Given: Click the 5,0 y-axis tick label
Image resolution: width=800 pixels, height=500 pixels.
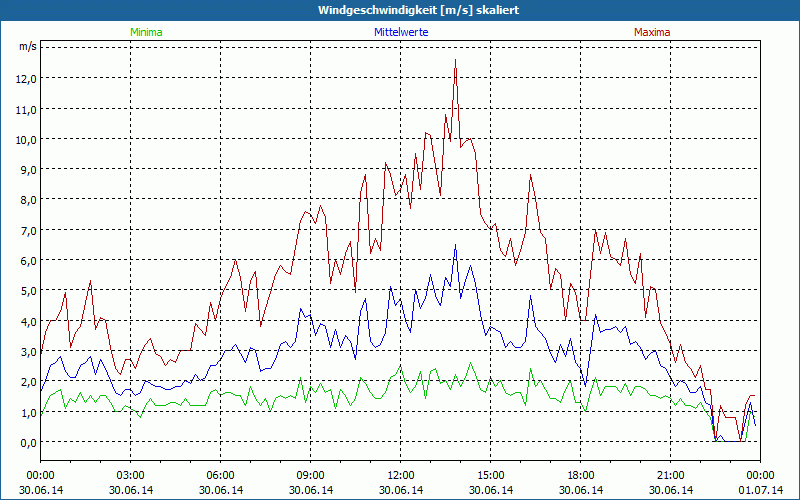Looking at the screenshot, I should point(26,291).
